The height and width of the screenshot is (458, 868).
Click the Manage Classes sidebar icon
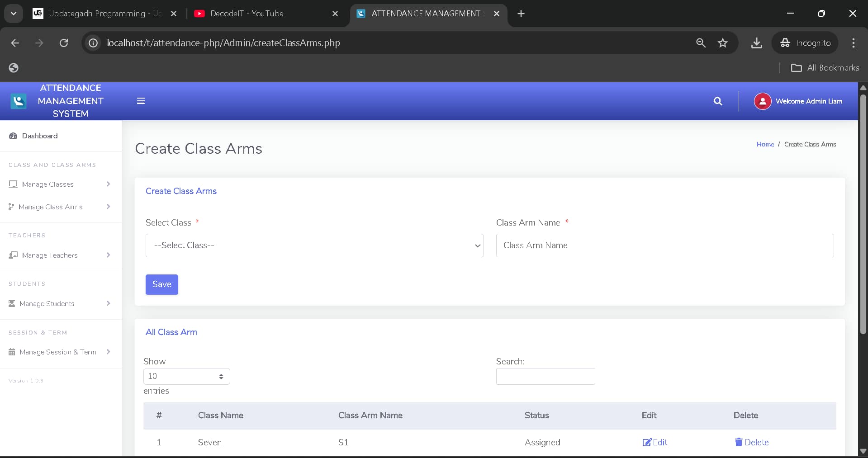coord(13,184)
